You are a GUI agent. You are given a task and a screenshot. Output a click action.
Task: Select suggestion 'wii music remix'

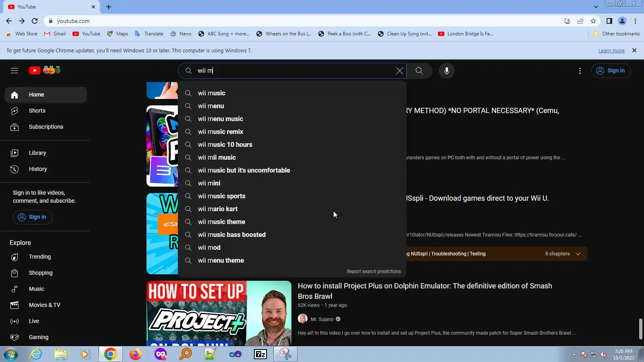point(292,132)
